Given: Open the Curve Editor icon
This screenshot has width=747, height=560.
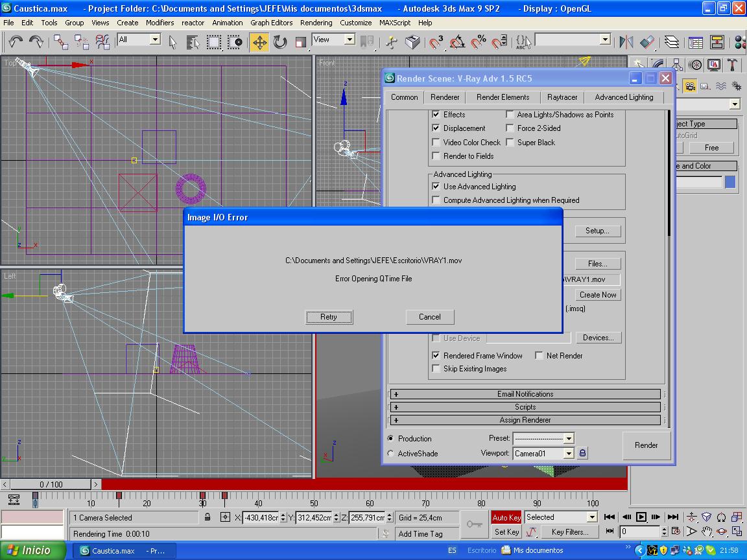Looking at the screenshot, I should (x=696, y=42).
